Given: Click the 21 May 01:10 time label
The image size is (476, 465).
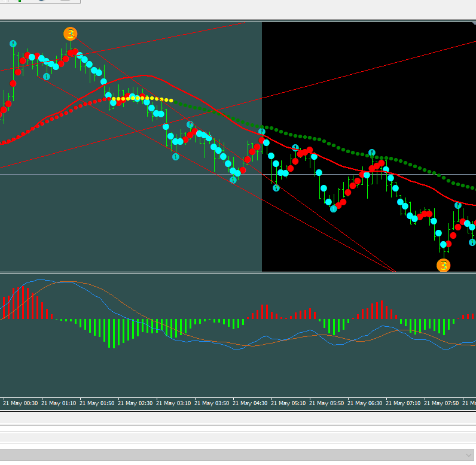Looking at the screenshot, I should 59,403.
